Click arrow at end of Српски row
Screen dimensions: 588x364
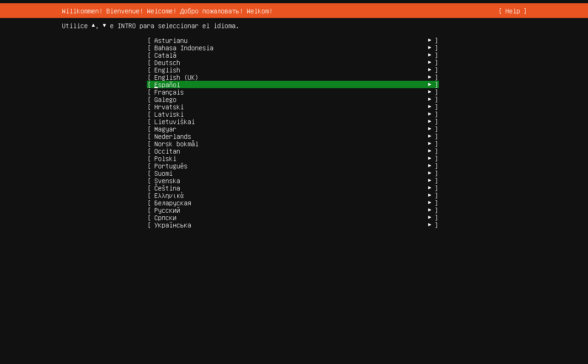tap(430, 217)
